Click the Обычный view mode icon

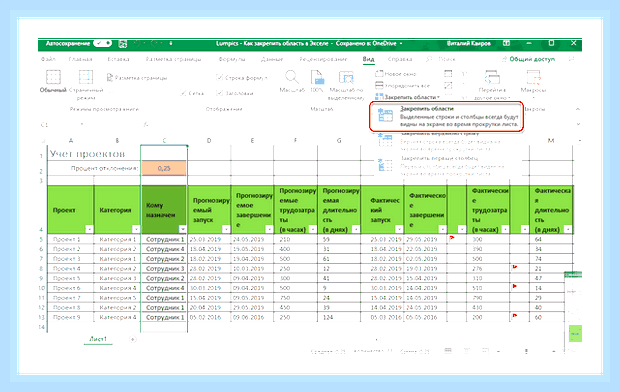coord(53,77)
